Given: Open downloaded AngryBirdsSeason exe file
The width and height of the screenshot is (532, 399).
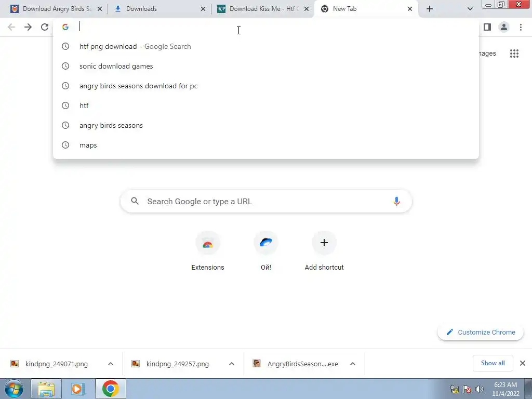Looking at the screenshot, I should pyautogui.click(x=302, y=364).
